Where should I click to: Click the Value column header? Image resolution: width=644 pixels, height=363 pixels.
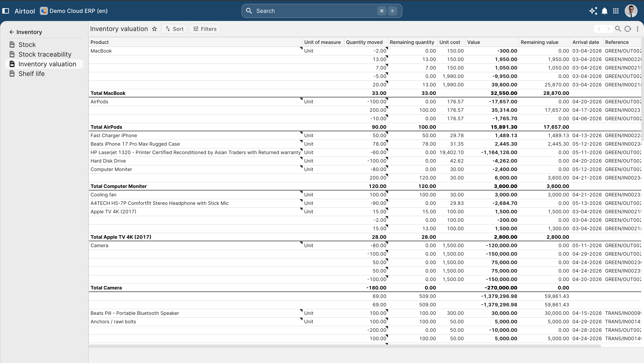tap(492, 42)
